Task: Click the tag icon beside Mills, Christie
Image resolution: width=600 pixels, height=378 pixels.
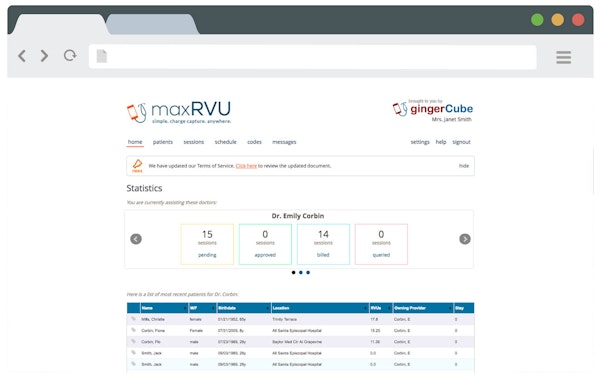Action: 133,319
